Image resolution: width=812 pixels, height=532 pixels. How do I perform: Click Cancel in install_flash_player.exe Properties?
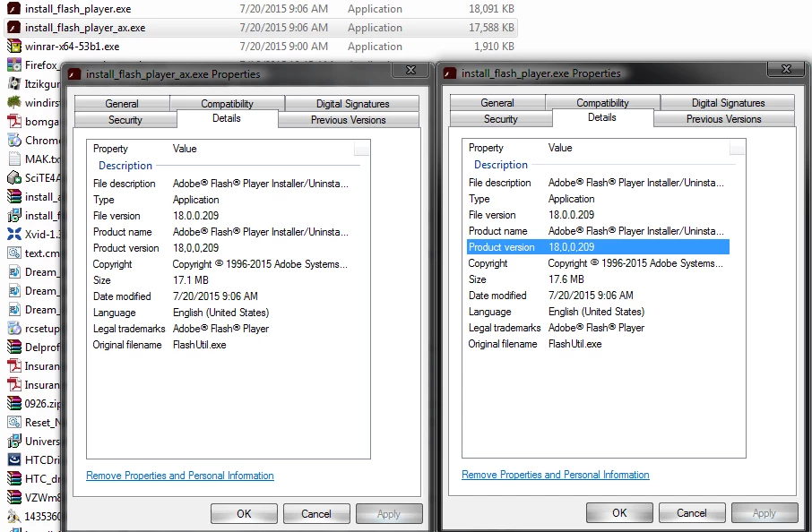[x=692, y=513]
